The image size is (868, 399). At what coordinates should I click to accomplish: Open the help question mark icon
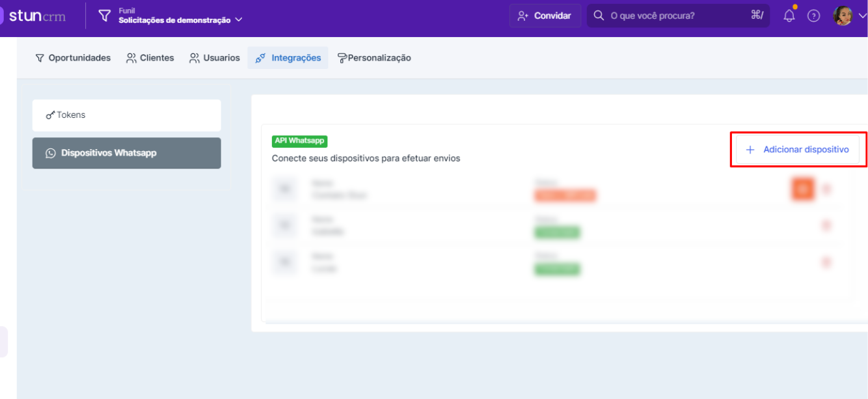pos(813,16)
